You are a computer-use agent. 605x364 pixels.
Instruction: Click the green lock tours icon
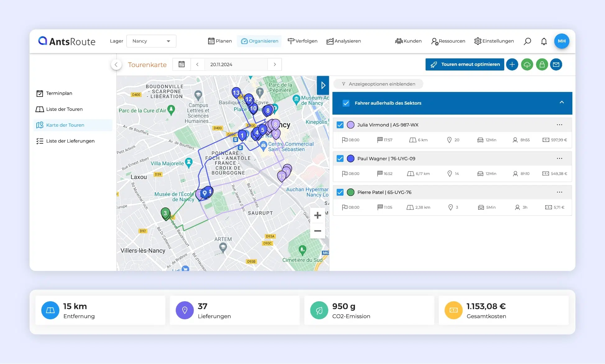[x=542, y=65]
